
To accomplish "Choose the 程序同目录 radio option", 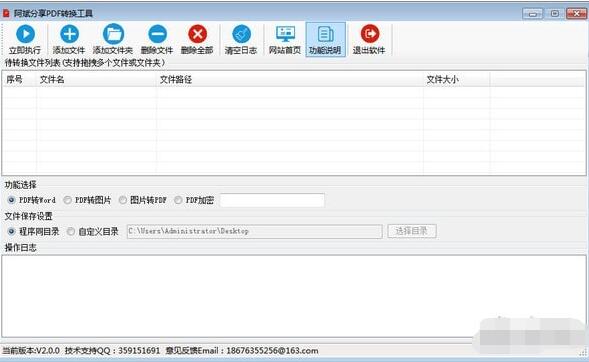I will tap(11, 232).
